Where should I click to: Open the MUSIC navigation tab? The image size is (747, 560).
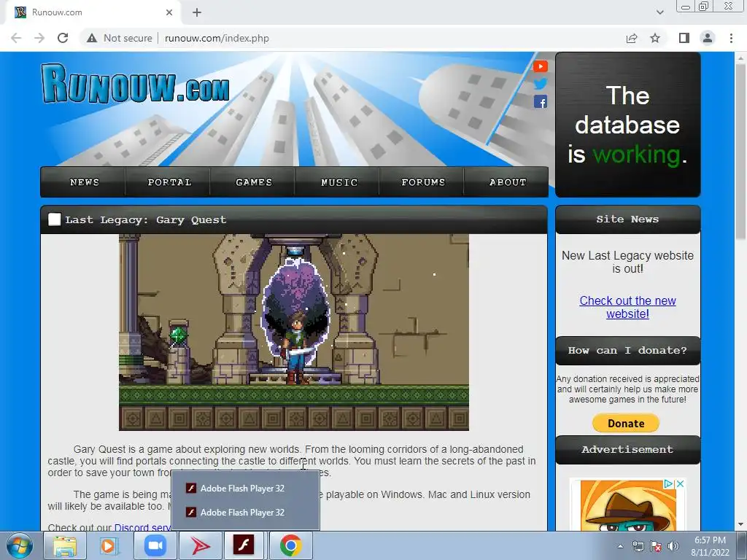point(338,182)
